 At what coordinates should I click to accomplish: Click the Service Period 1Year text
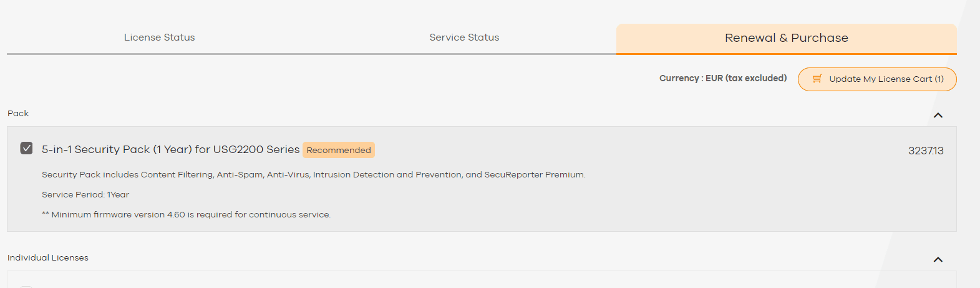pyautogui.click(x=85, y=194)
